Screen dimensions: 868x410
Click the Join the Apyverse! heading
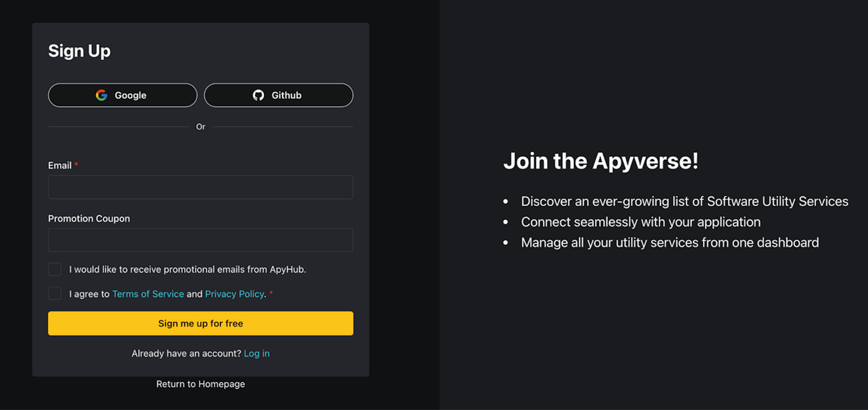(601, 162)
